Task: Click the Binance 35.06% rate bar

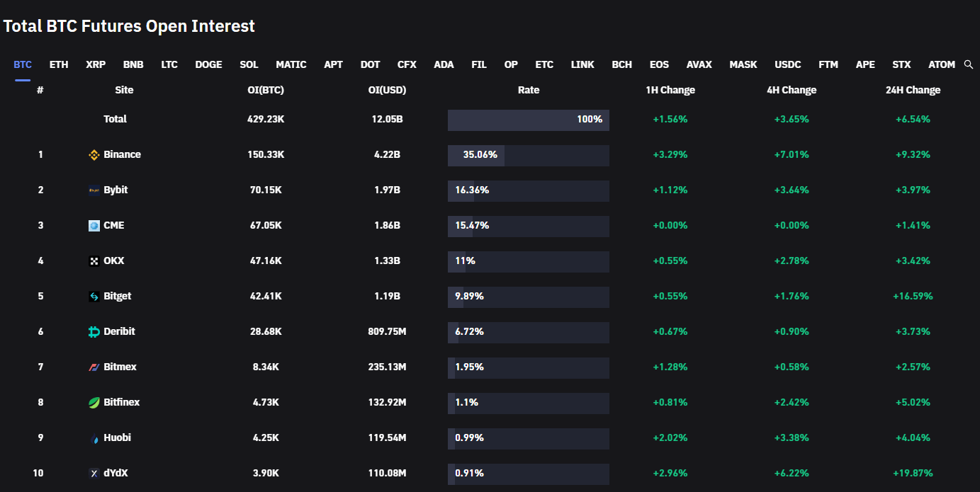Action: point(528,155)
